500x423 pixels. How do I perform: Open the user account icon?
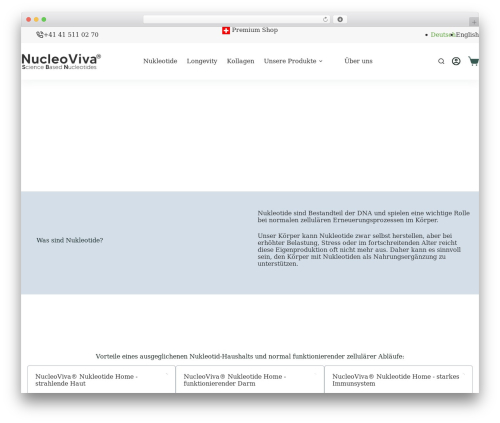[456, 61]
